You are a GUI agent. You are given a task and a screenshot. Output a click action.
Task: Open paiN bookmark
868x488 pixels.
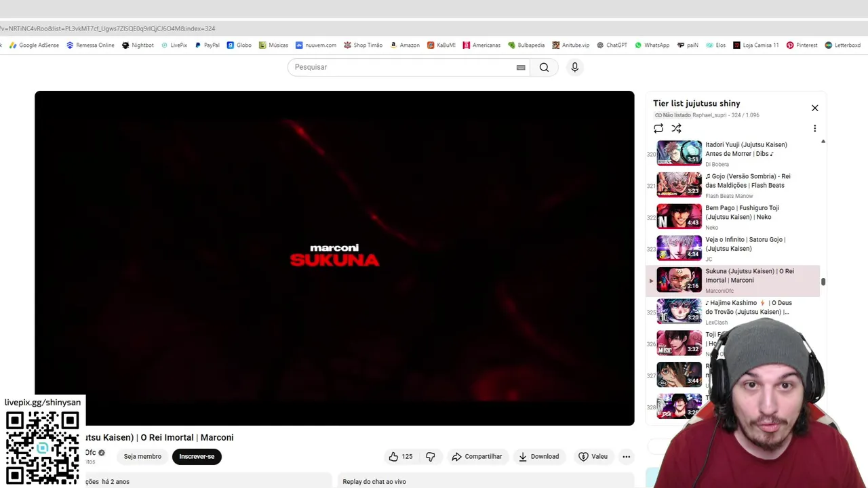click(688, 45)
